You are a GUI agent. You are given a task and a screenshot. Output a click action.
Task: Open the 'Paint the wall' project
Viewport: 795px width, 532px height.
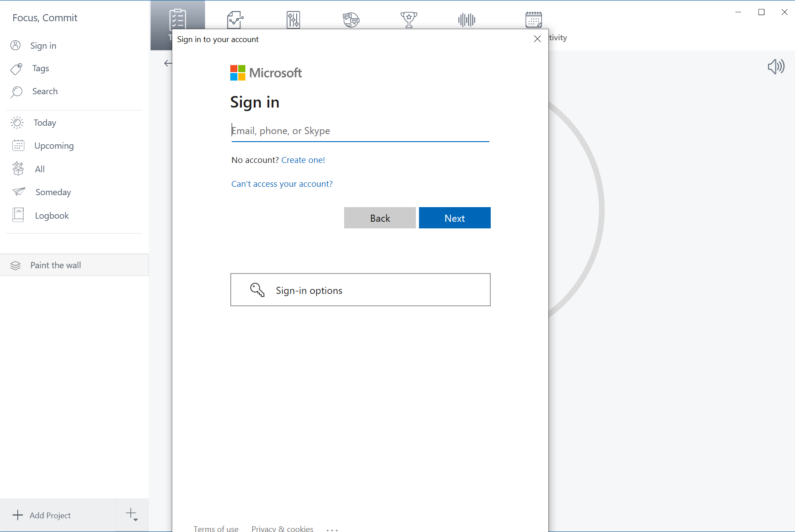[55, 265]
